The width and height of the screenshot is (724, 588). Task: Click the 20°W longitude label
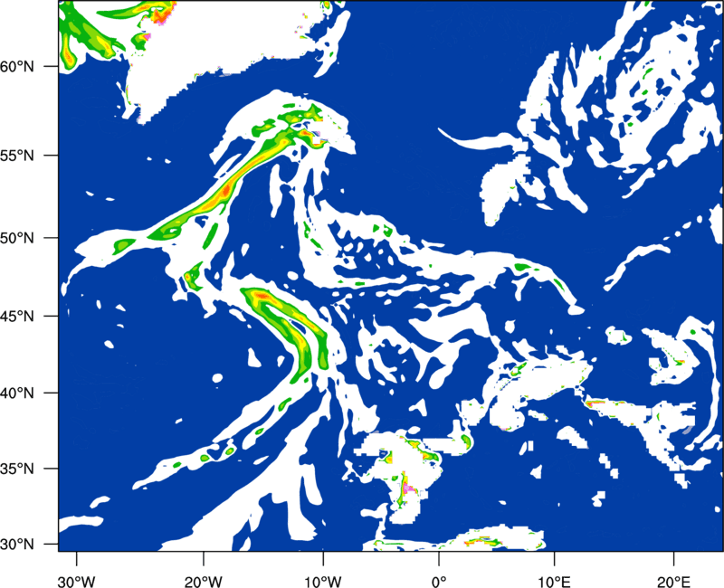[203, 581]
